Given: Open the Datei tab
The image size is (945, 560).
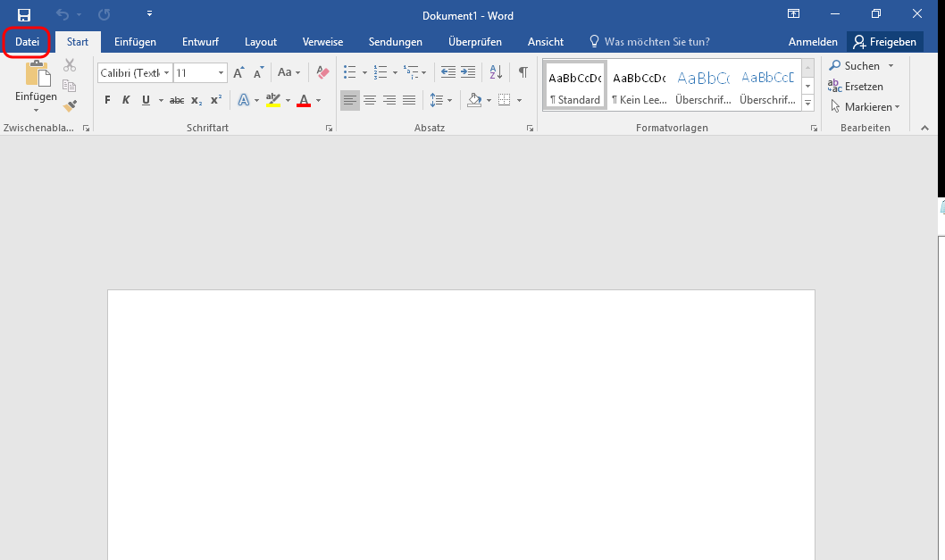Looking at the screenshot, I should click(x=27, y=42).
